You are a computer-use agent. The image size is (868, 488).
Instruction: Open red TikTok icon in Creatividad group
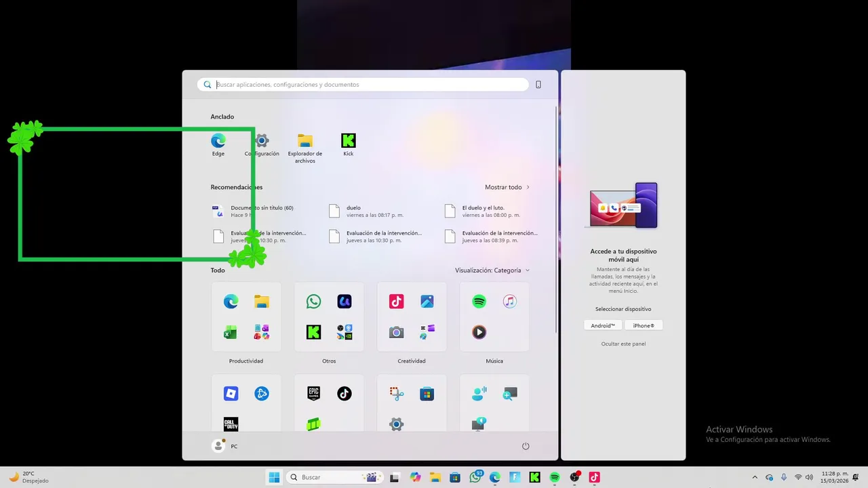[396, 302]
